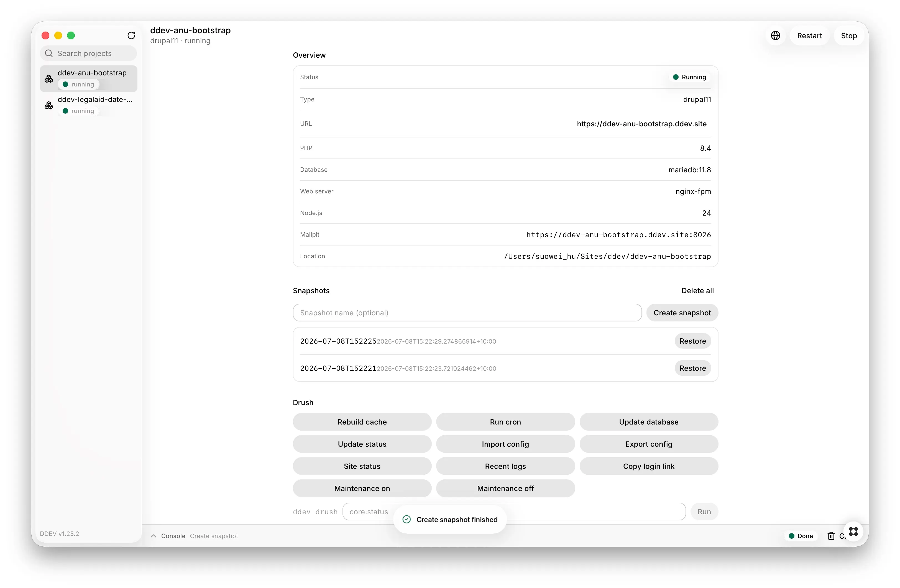Click the Drupal icon beside ddev-anu-bootstrap
The image size is (900, 588).
49,79
